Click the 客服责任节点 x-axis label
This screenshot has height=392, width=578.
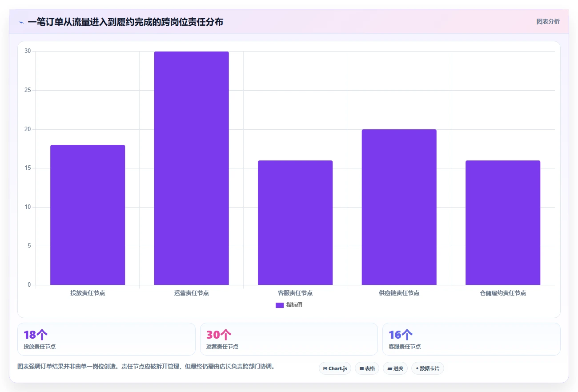point(295,293)
